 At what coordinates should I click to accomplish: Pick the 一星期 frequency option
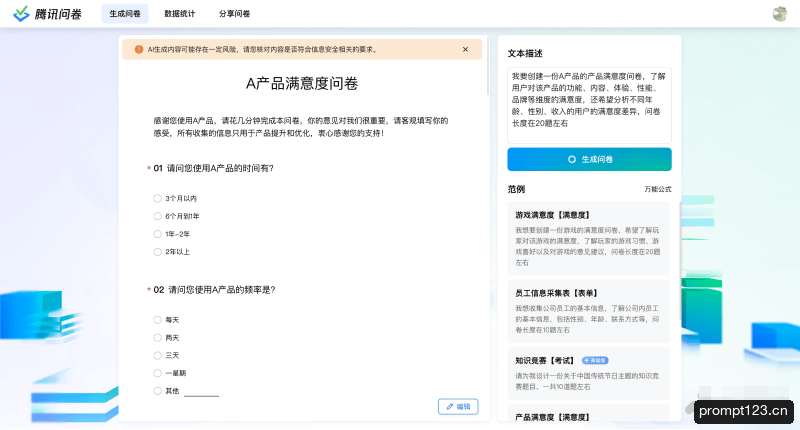click(x=157, y=373)
